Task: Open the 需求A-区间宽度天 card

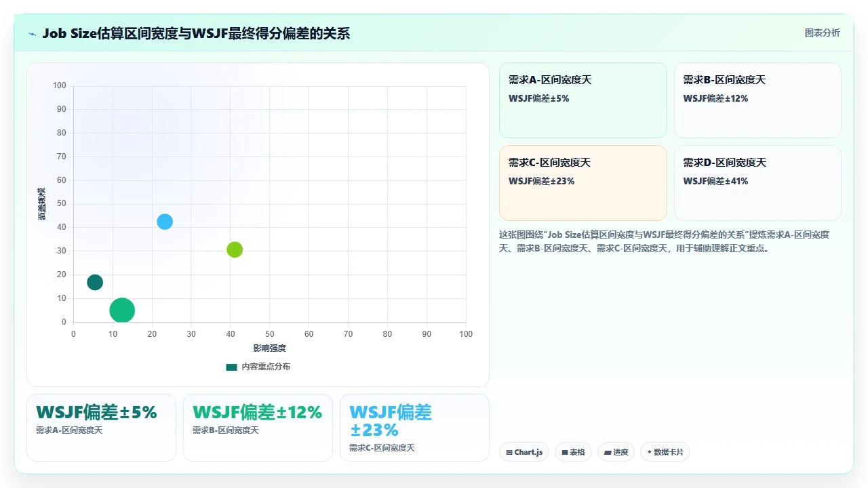Action: [583, 100]
